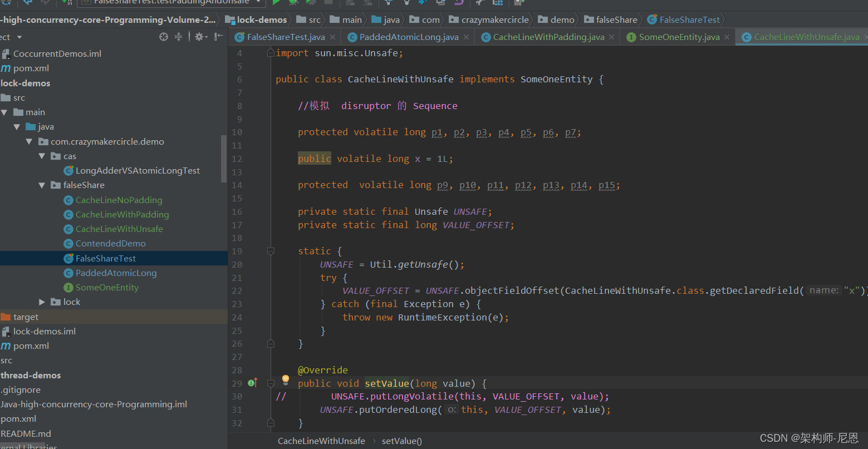The width and height of the screenshot is (868, 449).
Task: Click the lightbulb intention icon at line 29
Action: [286, 380]
